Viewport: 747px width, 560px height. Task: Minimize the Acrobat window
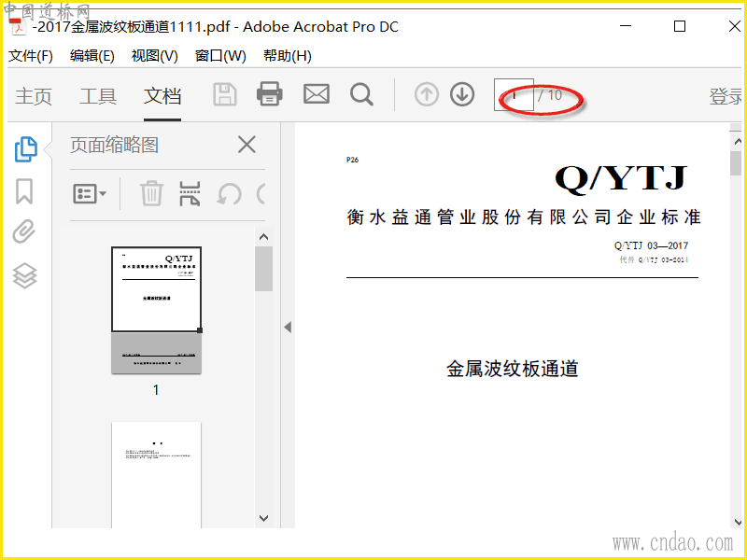coord(626,26)
